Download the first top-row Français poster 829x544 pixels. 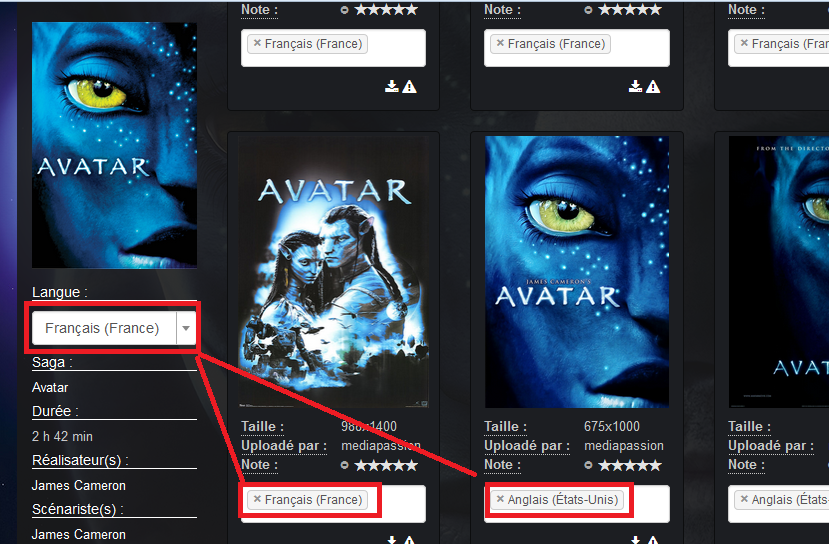click(391, 86)
